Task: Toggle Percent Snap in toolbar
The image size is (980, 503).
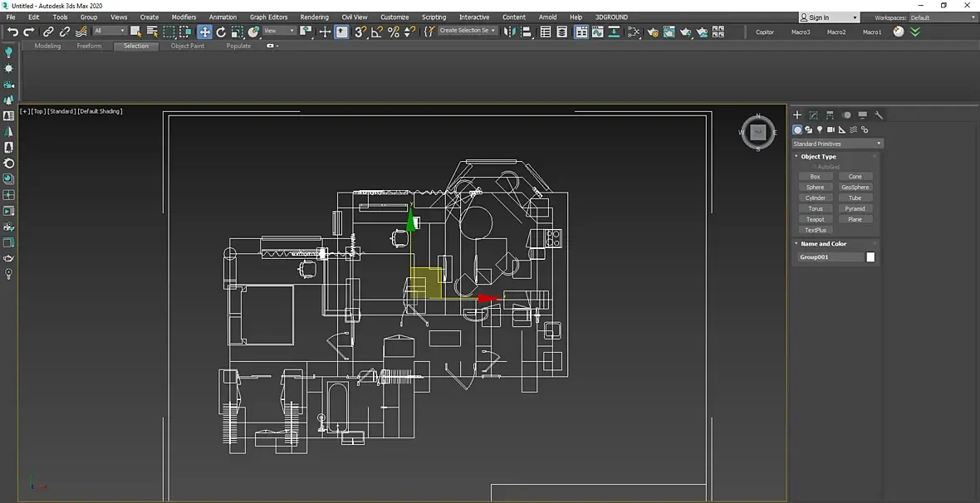Action: tap(394, 32)
